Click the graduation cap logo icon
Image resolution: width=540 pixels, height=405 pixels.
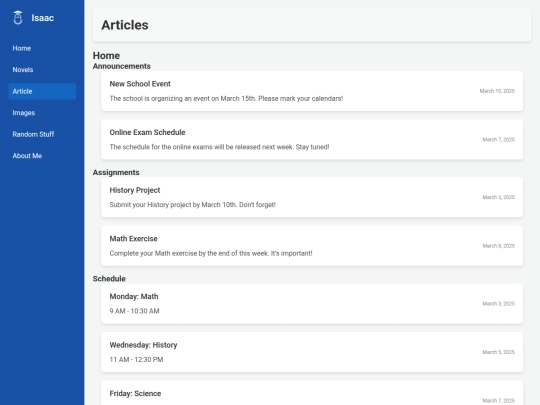(18, 18)
